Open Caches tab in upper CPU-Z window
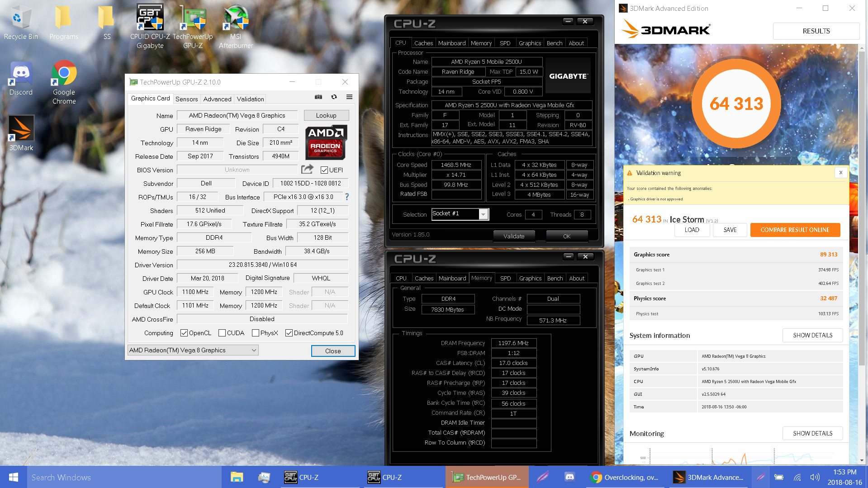The image size is (868, 488). (423, 43)
